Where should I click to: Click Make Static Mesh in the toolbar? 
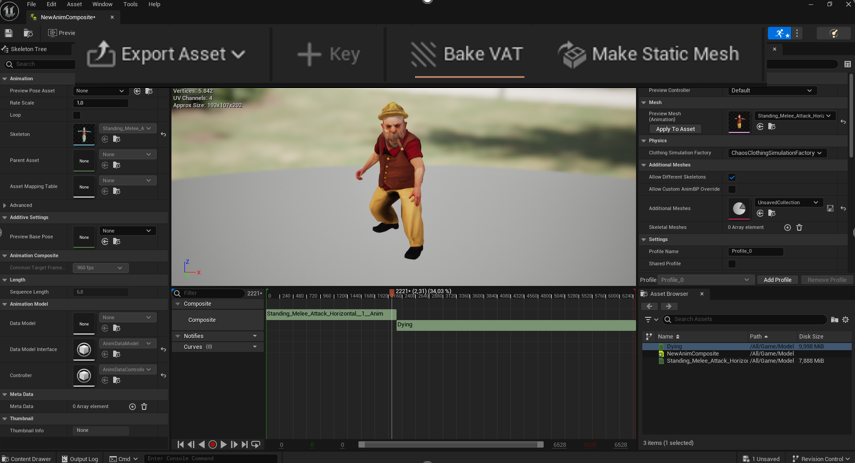[648, 54]
